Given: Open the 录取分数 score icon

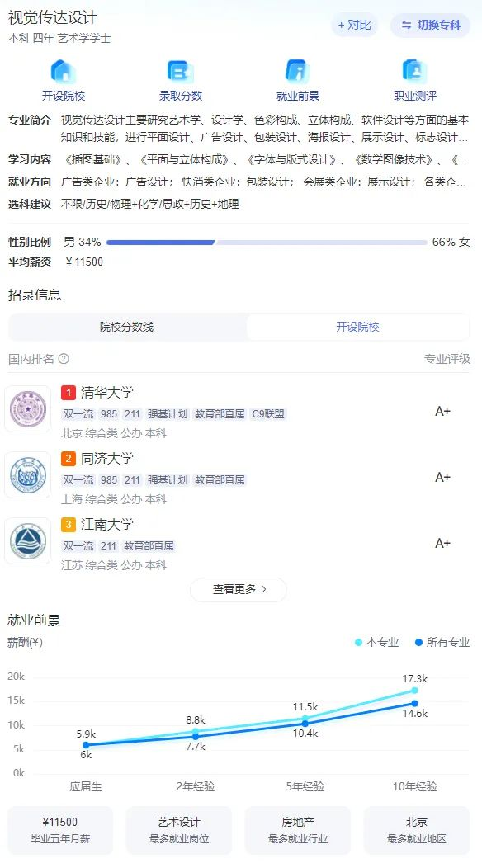Looking at the screenshot, I should (x=181, y=72).
